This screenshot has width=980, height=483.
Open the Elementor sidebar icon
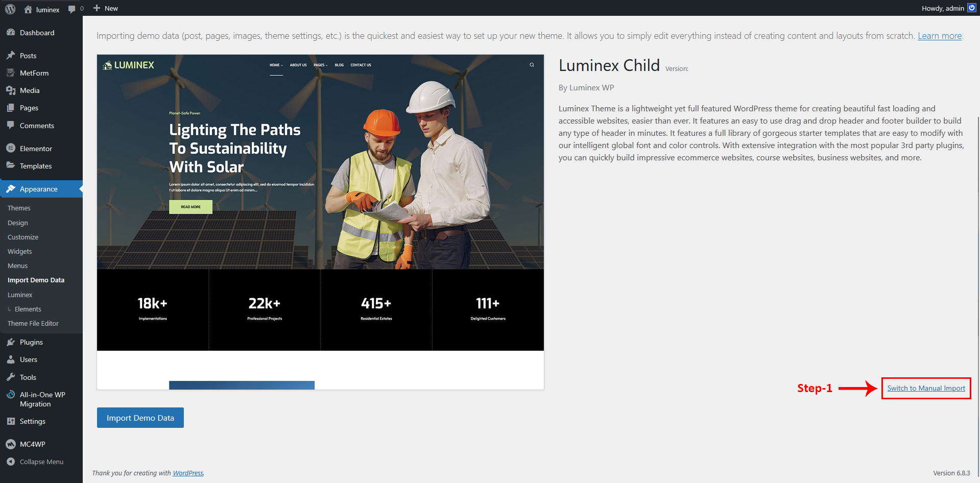click(x=11, y=149)
